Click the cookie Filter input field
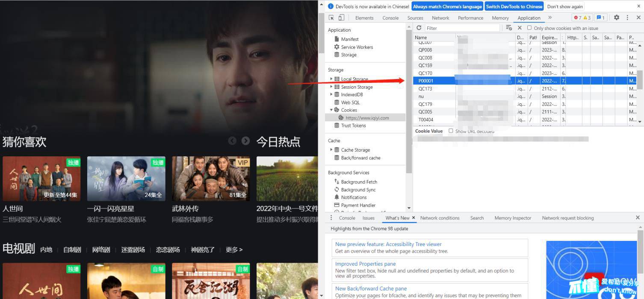This screenshot has width=644, height=299. pos(462,28)
